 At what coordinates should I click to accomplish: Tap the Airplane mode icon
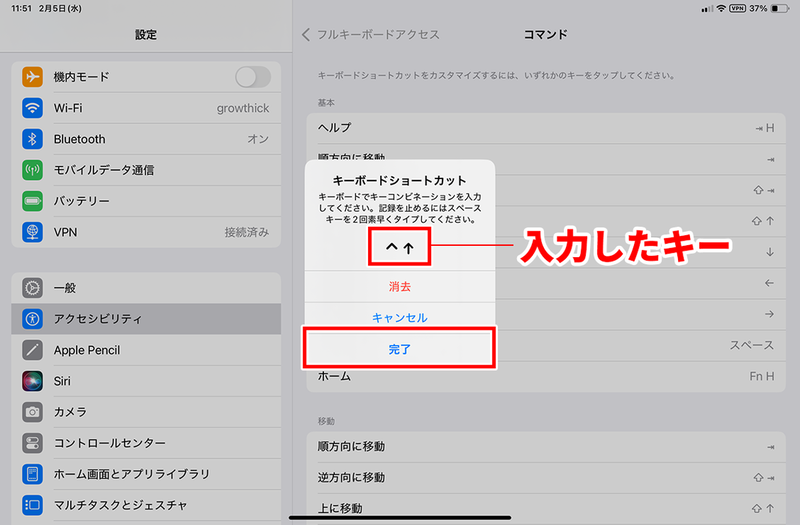point(32,77)
